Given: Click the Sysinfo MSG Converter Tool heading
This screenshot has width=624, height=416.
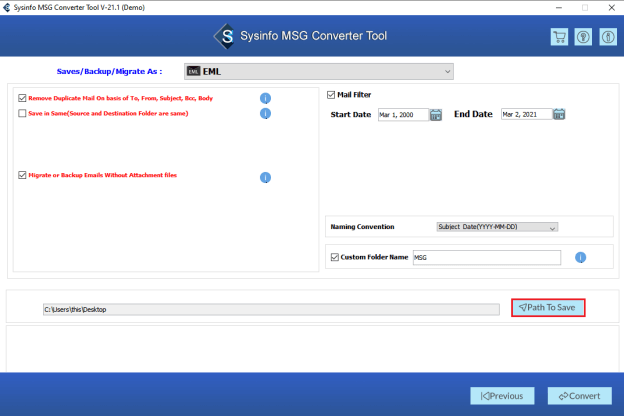Looking at the screenshot, I should coord(314,36).
